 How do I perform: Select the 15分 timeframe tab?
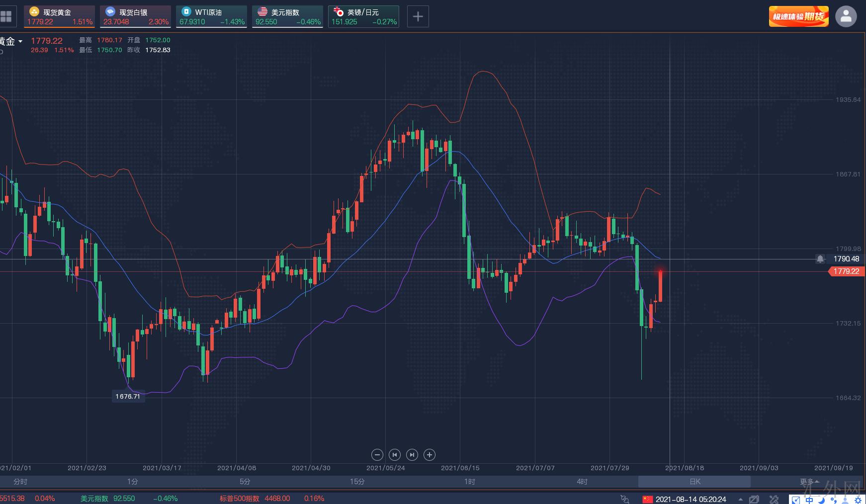[x=357, y=482]
